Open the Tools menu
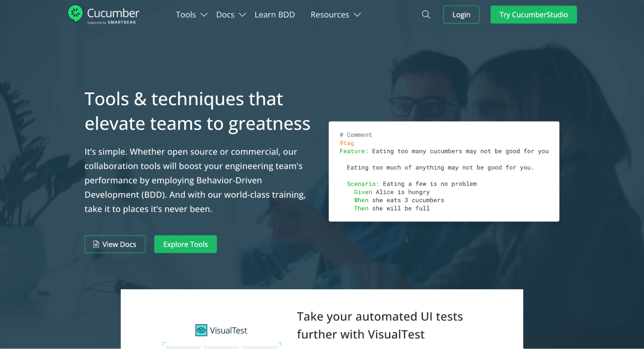The image size is (644, 349). point(186,15)
